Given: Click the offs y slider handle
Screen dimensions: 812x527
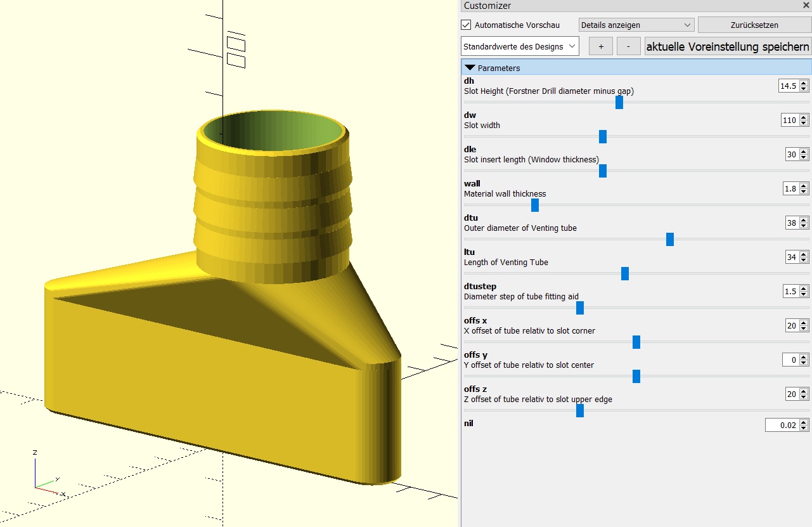Looking at the screenshot, I should [636, 376].
